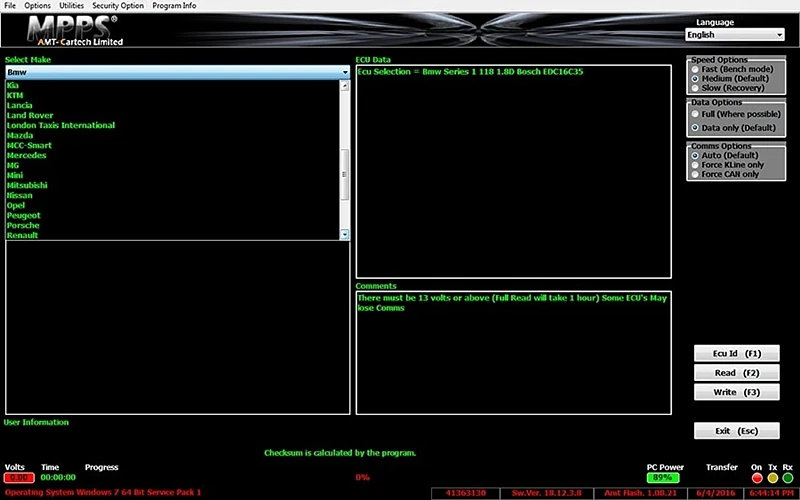
Task: Click the Checksum is calculated message
Action: click(340, 453)
